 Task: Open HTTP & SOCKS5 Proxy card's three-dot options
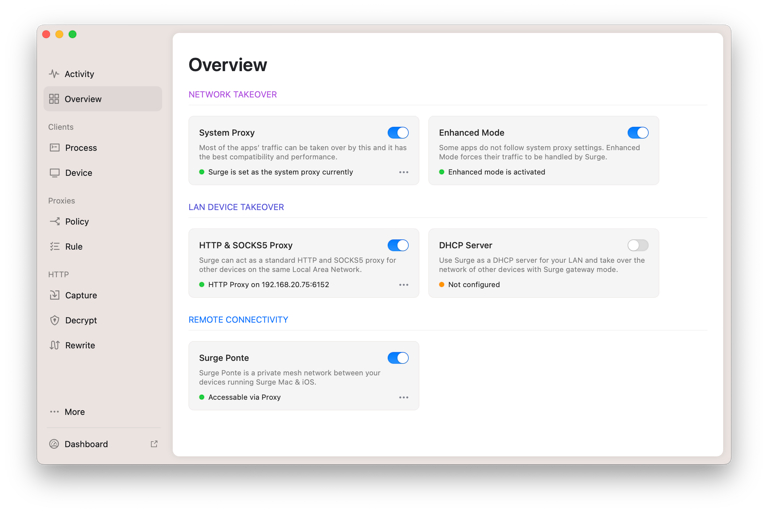click(x=403, y=285)
